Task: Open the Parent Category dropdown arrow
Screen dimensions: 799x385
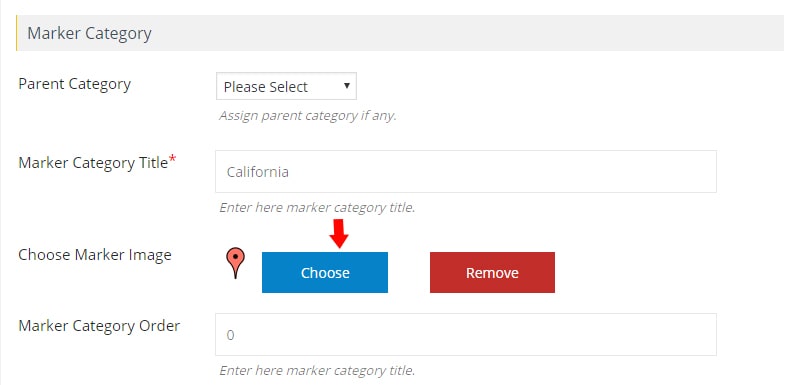Action: (x=347, y=86)
